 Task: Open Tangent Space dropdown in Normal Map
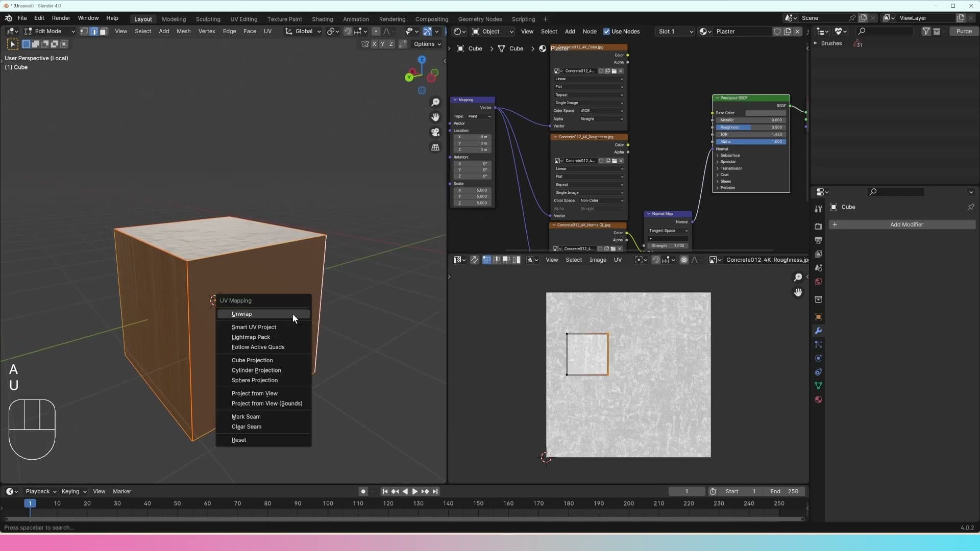(x=668, y=231)
